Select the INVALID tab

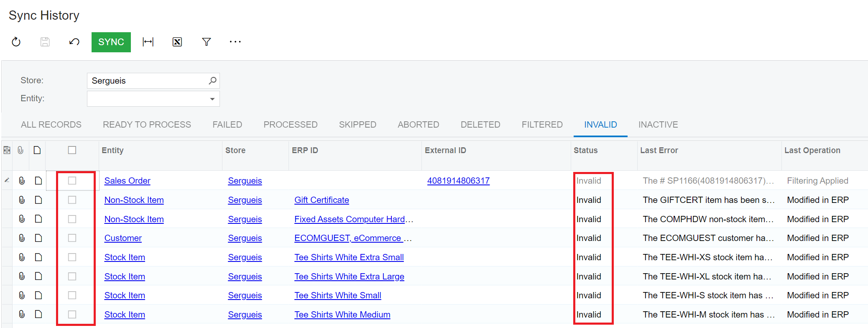(600, 125)
